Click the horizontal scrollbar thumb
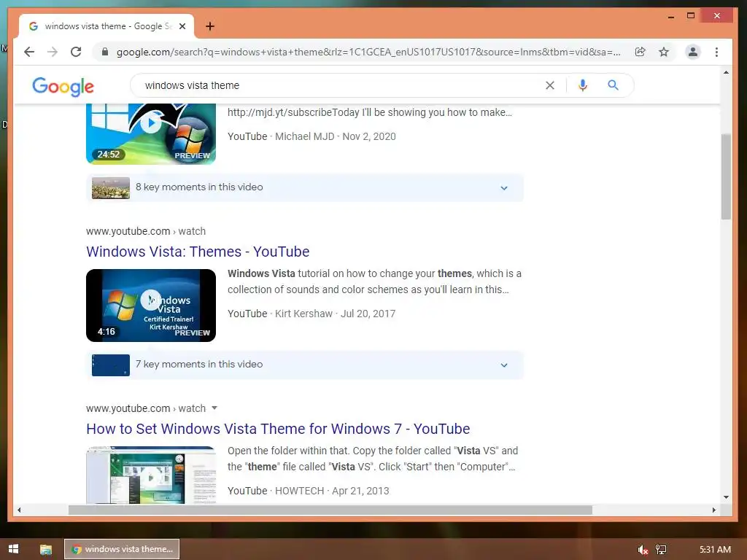The width and height of the screenshot is (747, 560). pyautogui.click(x=330, y=510)
